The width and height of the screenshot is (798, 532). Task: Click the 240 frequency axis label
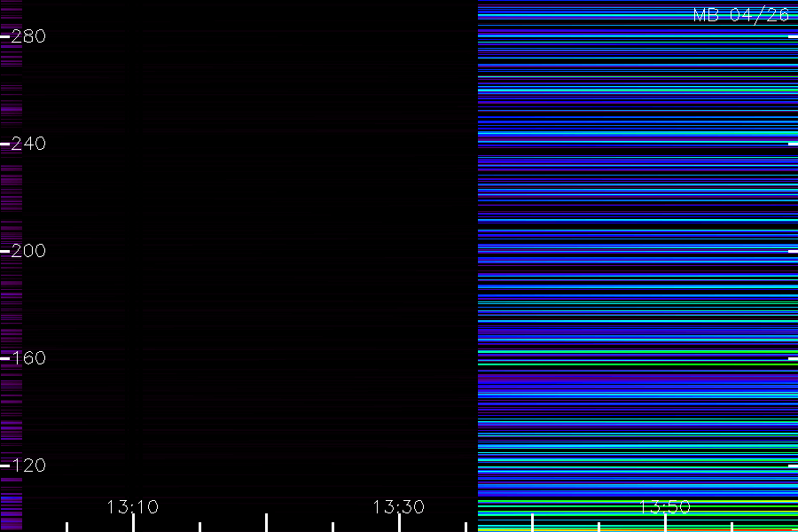28,144
